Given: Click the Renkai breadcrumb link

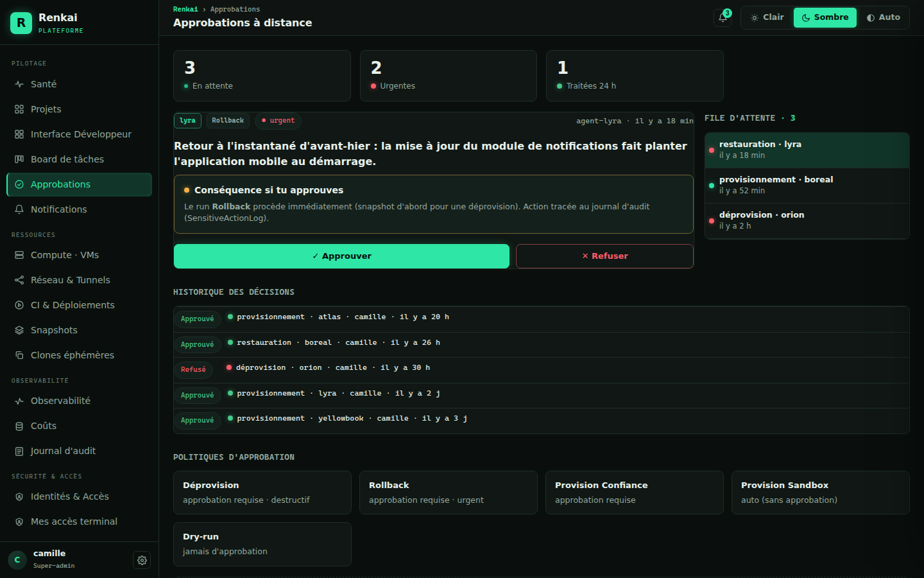Looking at the screenshot, I should [x=185, y=9].
